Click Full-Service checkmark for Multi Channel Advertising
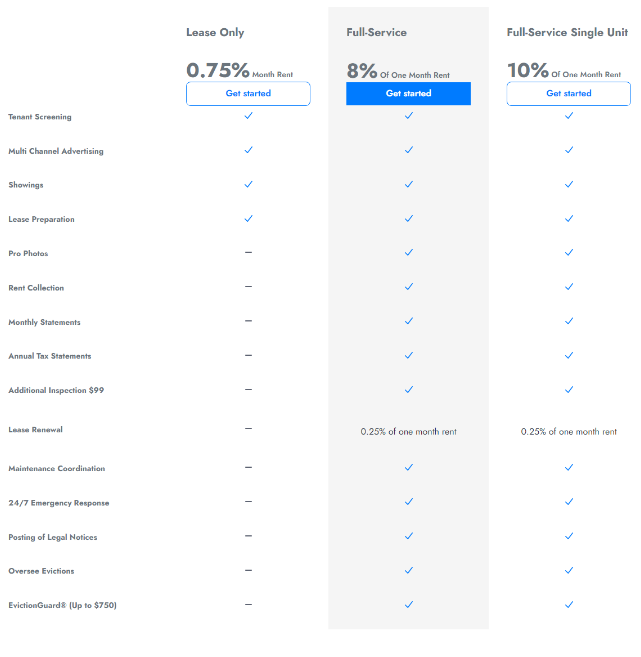Screen dimensions: 641x657 408,150
